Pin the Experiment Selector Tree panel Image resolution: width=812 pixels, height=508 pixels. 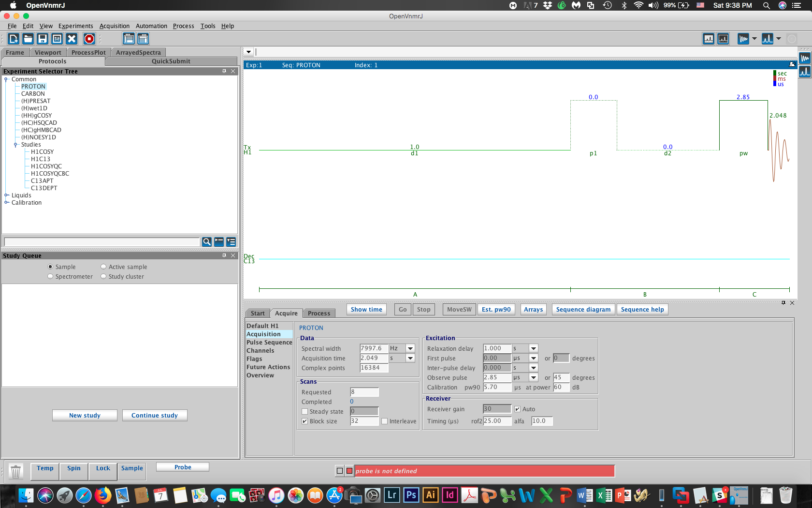(x=224, y=71)
